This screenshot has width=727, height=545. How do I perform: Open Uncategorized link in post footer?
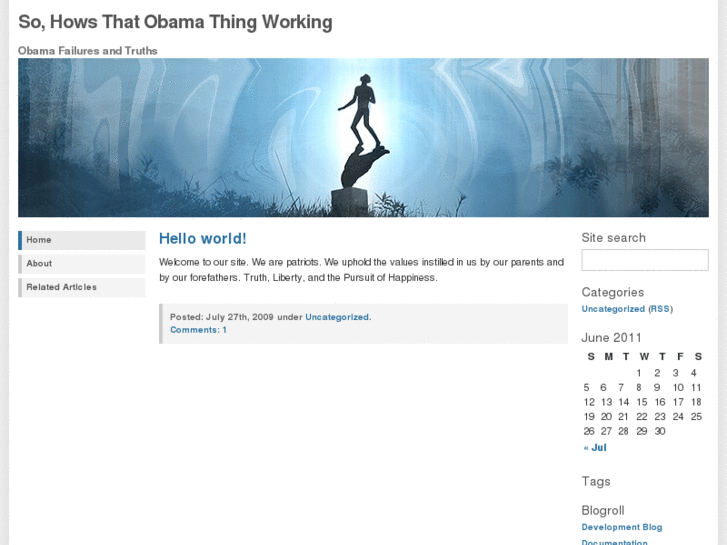(x=337, y=317)
